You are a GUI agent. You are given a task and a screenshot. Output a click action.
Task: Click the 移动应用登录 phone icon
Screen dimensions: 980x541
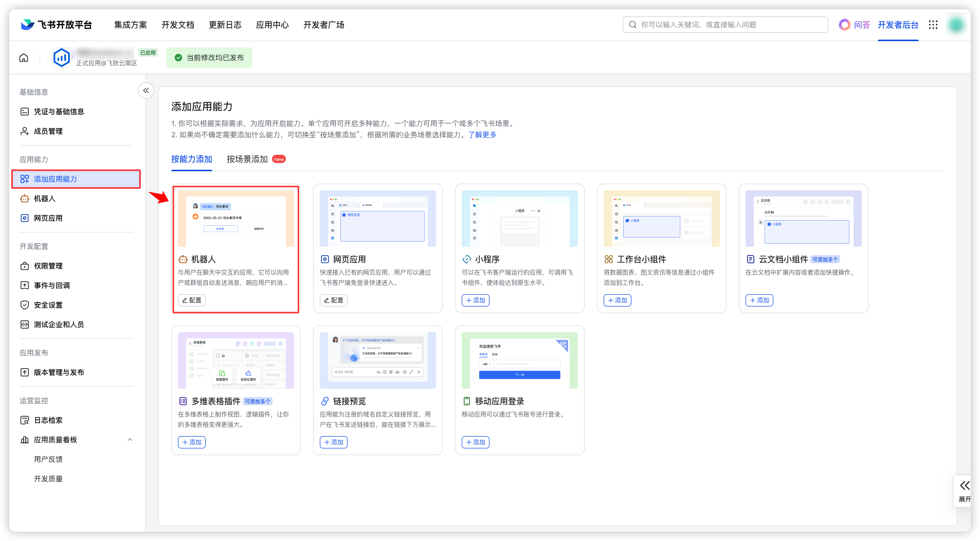(467, 401)
